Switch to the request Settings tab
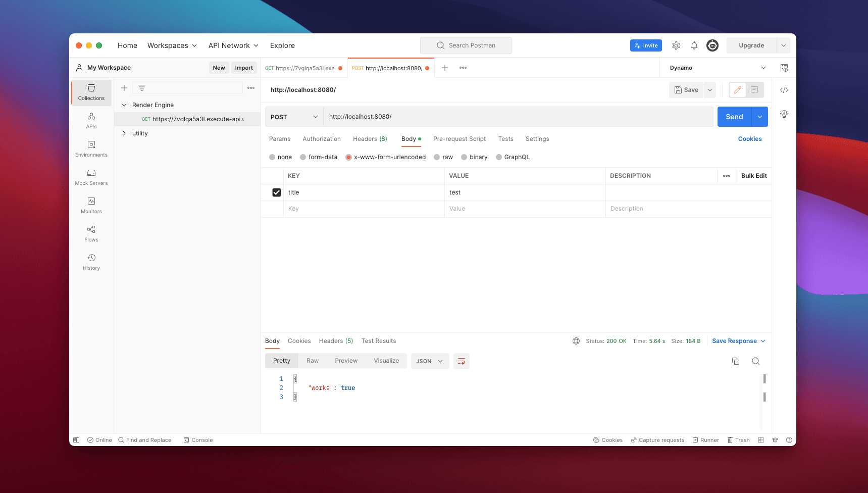The height and width of the screenshot is (493, 868). [537, 139]
